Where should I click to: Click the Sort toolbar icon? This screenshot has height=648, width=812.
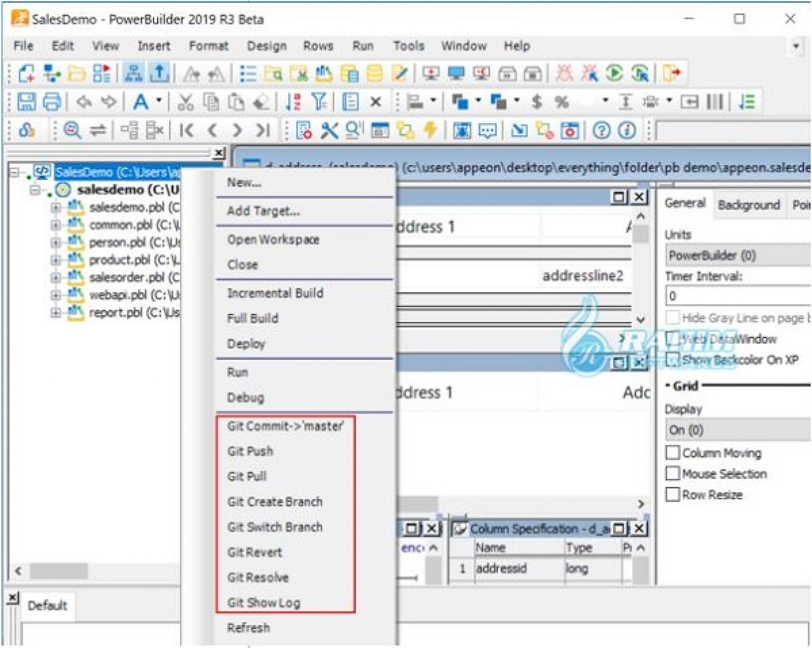coord(295,102)
